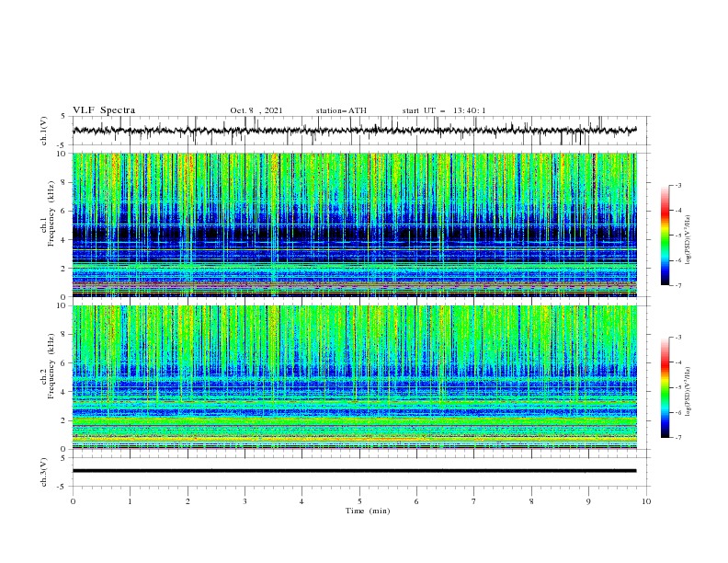Screen dimensions: 728x563
Task: Click the 'ch.1(V)' waveform axis label
Action: point(44,131)
